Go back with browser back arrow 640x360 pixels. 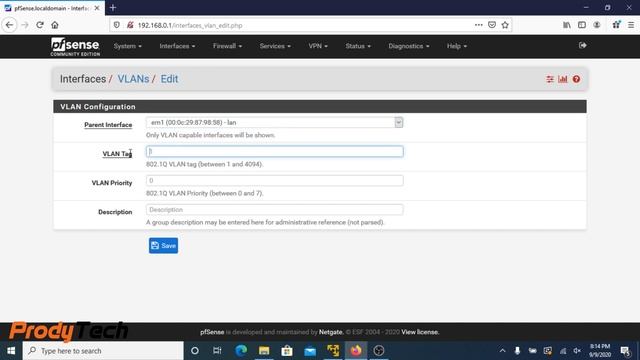9,25
